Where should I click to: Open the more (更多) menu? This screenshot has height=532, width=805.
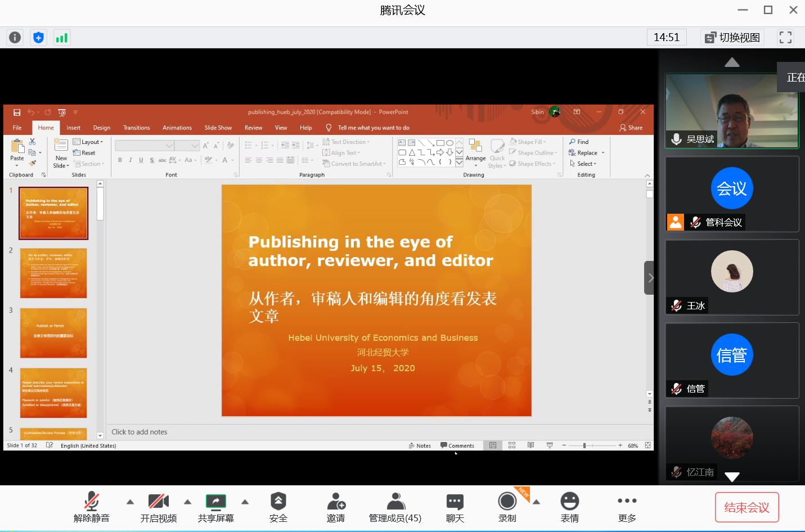pyautogui.click(x=627, y=502)
